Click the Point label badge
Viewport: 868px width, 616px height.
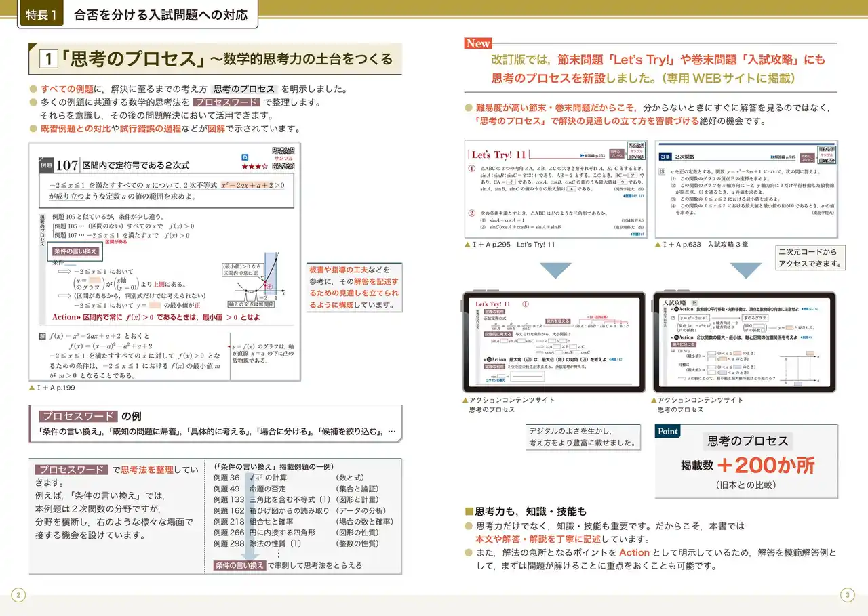point(668,432)
